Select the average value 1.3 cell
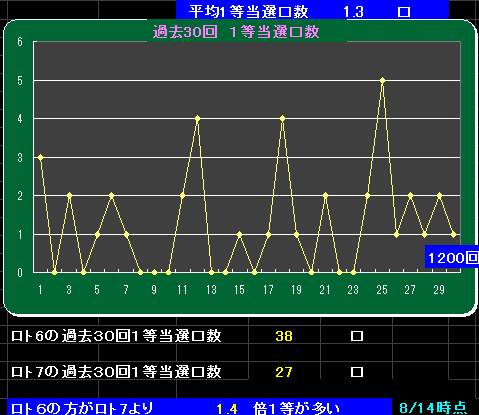Image resolution: width=479 pixels, height=415 pixels. 353,12
